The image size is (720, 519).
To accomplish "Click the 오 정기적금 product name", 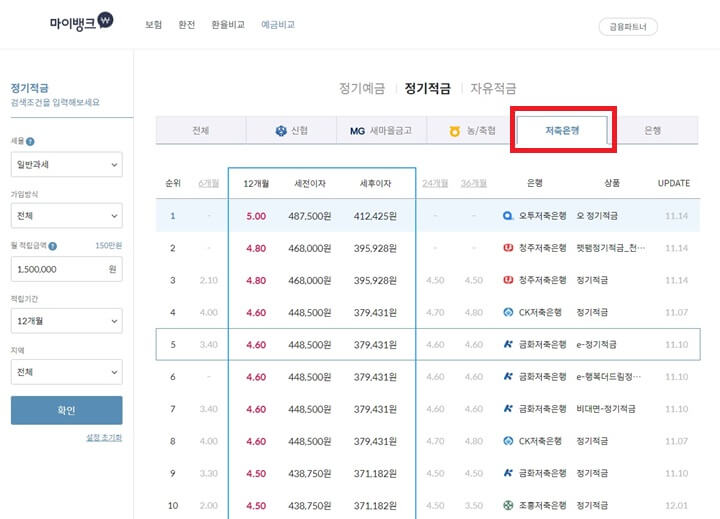I will coord(597,216).
